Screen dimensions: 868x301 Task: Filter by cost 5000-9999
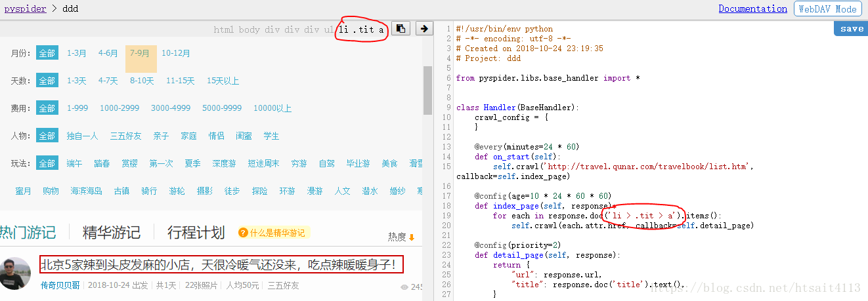coord(222,108)
